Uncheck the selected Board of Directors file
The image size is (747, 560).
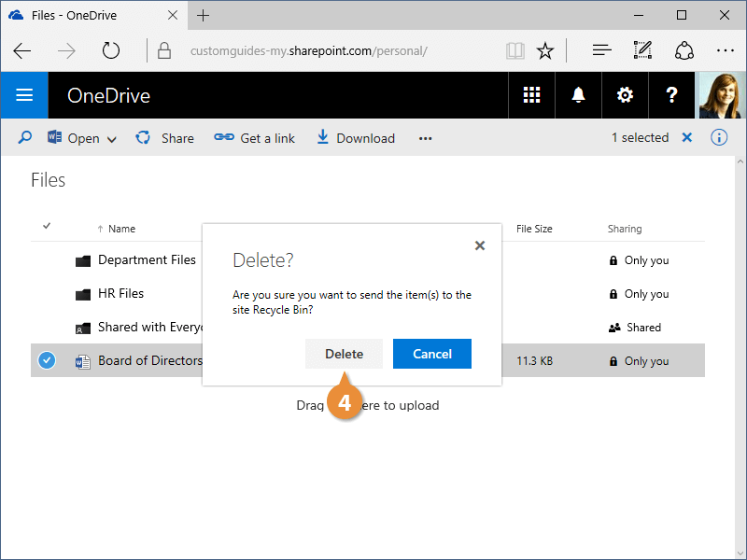coord(47,361)
